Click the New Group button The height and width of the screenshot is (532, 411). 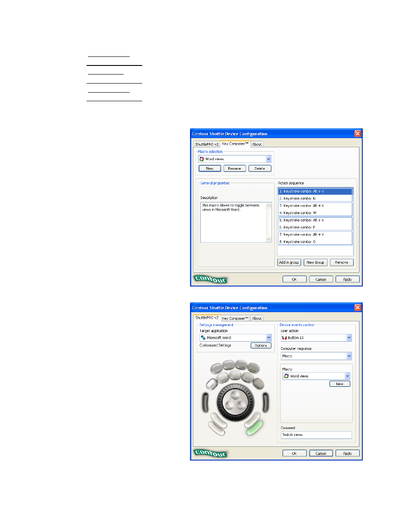click(315, 262)
